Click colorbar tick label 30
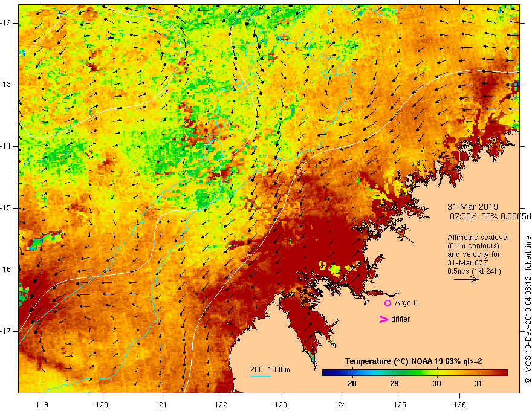532x411 pixels. tap(436, 384)
